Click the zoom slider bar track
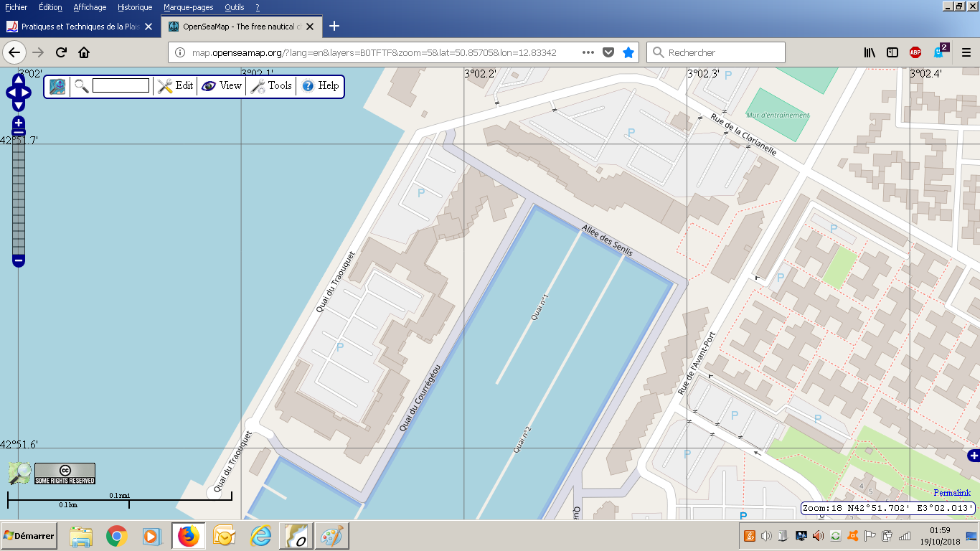 click(x=19, y=195)
